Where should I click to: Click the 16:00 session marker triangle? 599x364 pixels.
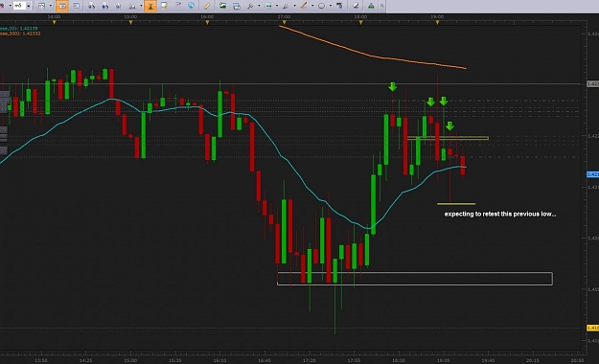click(207, 23)
